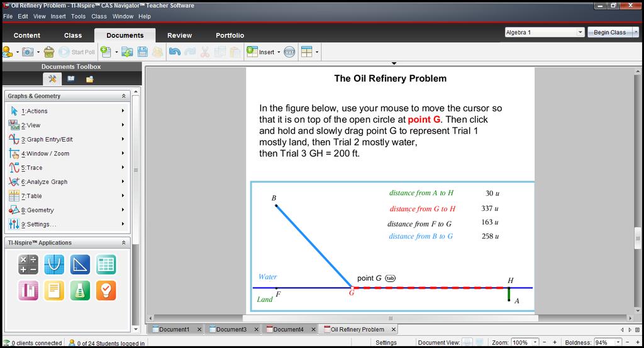Viewport: 644px width, 348px height.
Task: Save the document with the floppy icon
Action: [143, 52]
